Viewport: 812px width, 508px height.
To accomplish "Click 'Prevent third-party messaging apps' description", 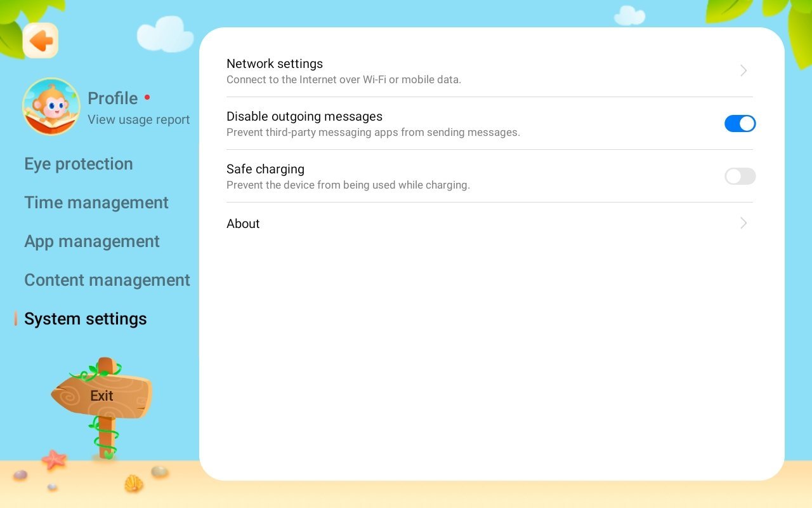I will [x=373, y=133].
